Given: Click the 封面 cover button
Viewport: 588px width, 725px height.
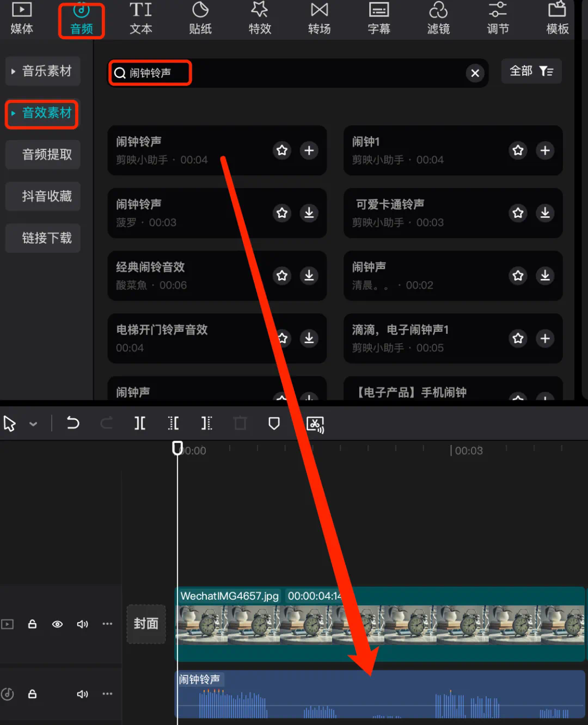Looking at the screenshot, I should point(146,624).
